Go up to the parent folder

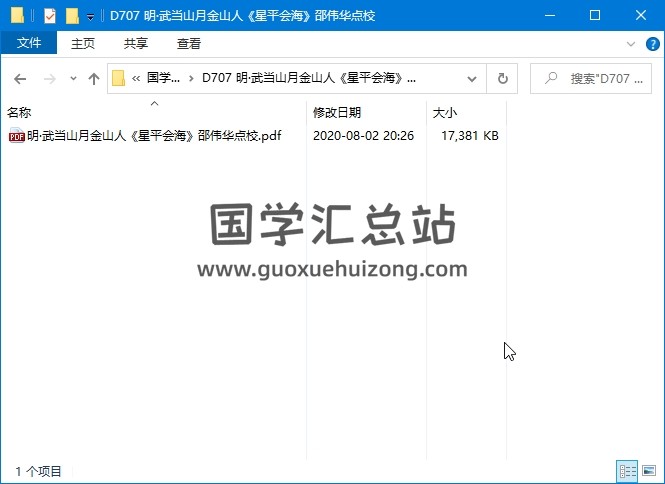click(94, 79)
